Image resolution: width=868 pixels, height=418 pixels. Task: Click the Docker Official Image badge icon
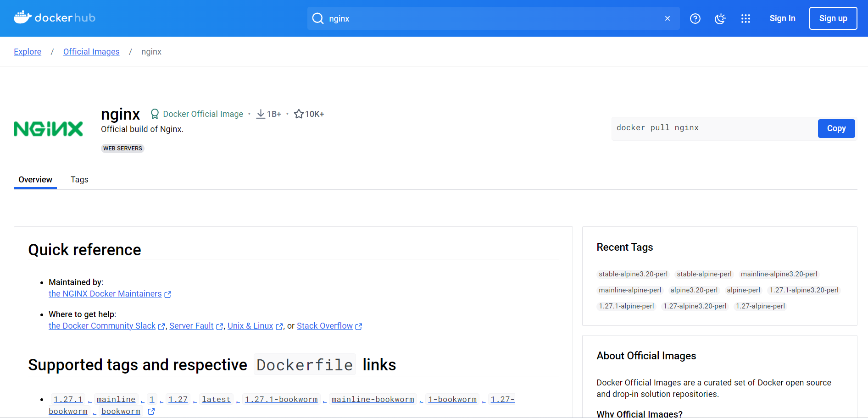coord(155,114)
